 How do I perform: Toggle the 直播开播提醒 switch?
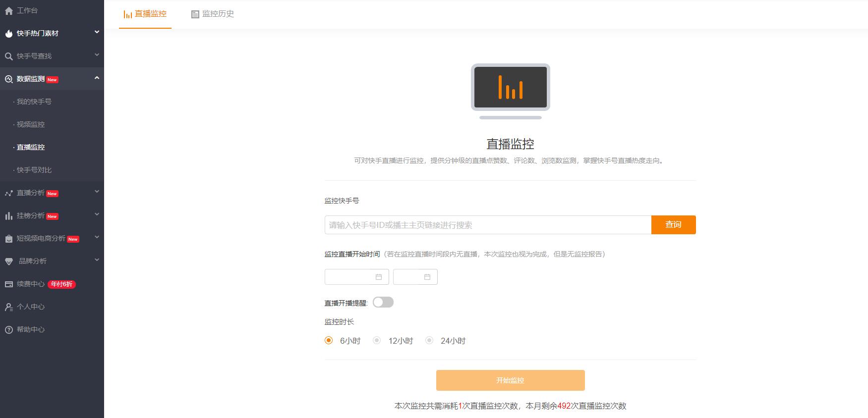click(x=383, y=302)
